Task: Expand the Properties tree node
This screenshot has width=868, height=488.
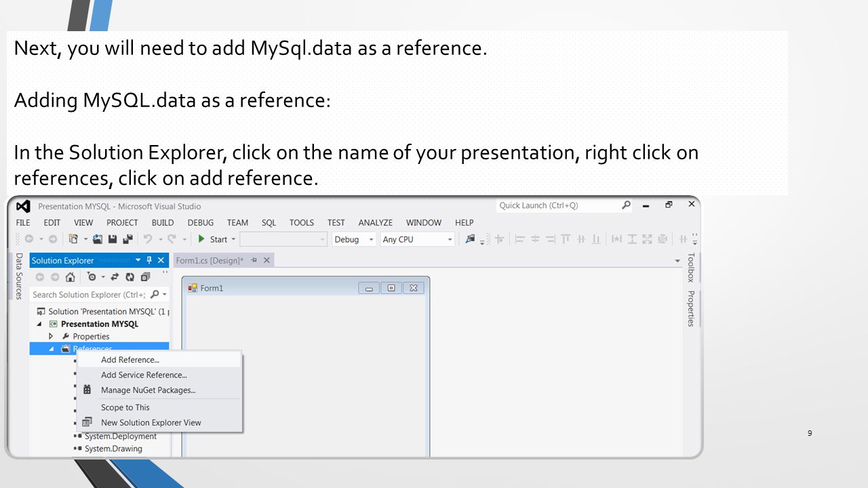Action: [51, 336]
